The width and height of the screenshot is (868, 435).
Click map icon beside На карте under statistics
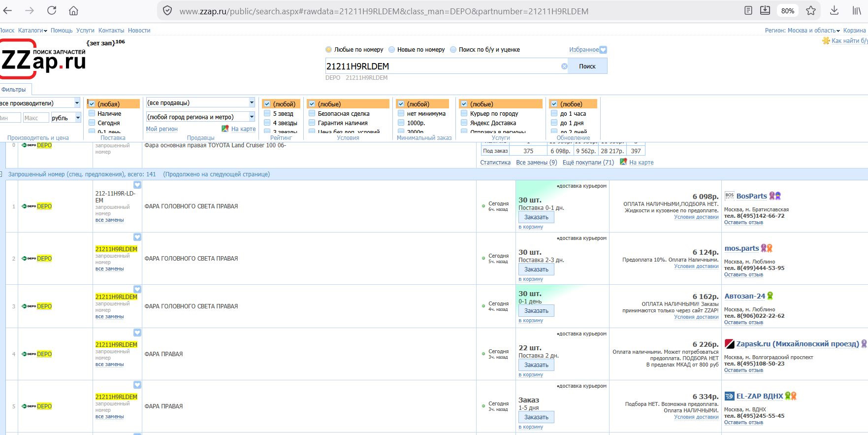[x=623, y=162]
